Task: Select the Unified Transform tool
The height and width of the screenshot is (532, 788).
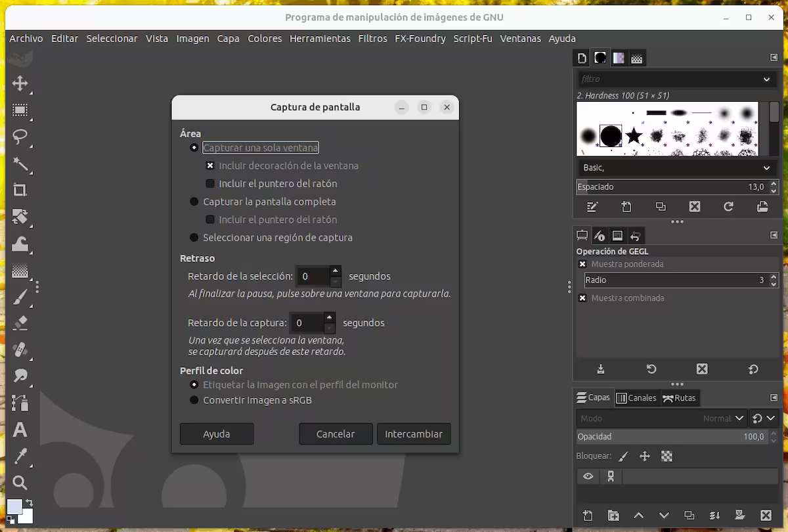Action: coord(20,217)
